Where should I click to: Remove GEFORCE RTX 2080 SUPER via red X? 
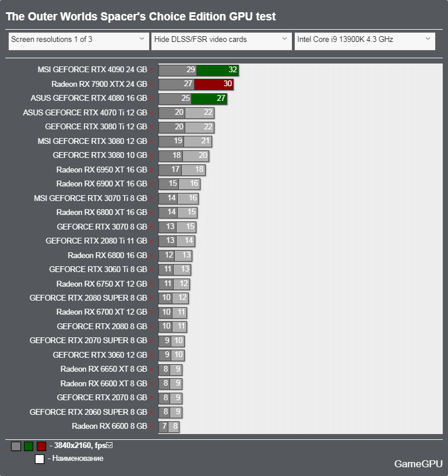pos(151,298)
